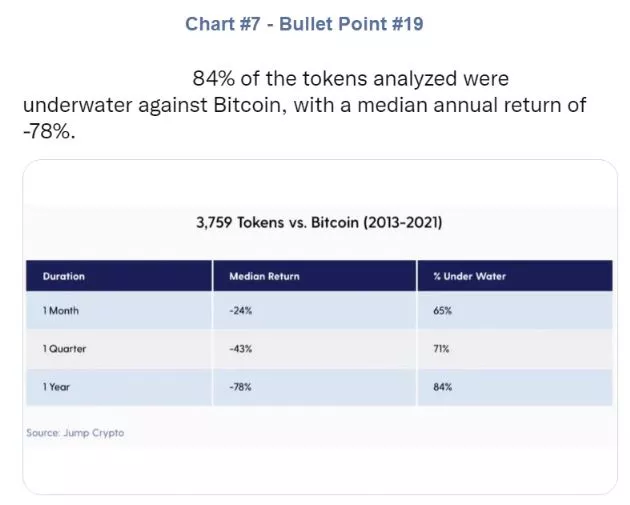This screenshot has height=505, width=630.
Task: Select the "1 Year" row label
Action: tap(57, 387)
